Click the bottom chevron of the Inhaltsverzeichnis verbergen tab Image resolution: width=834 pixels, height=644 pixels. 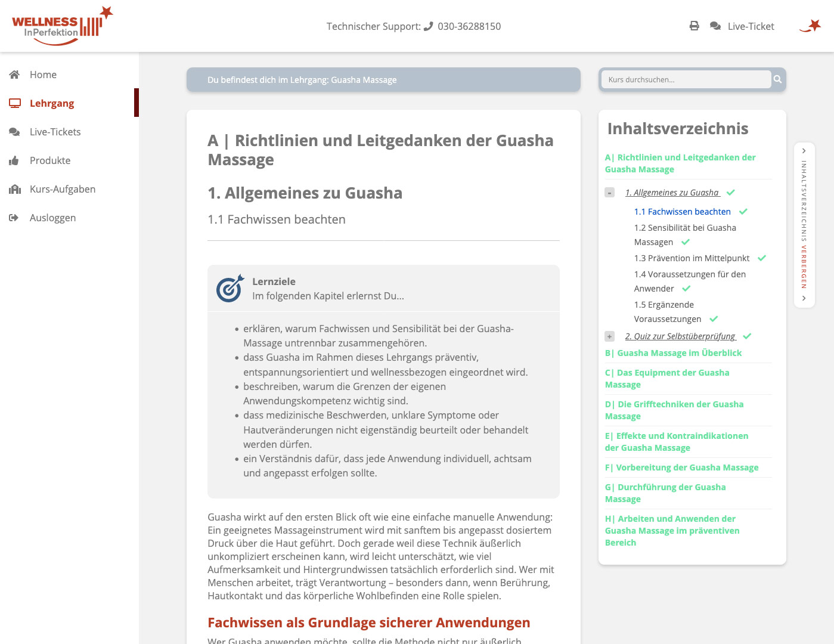[804, 298]
